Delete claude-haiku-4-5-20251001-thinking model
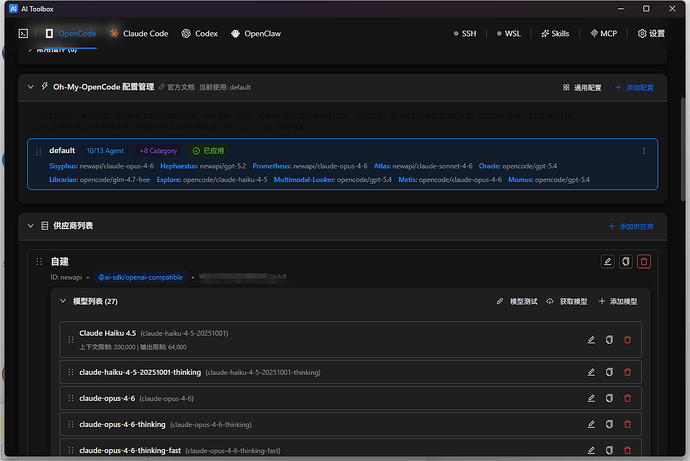This screenshot has width=690, height=461. pyautogui.click(x=628, y=372)
